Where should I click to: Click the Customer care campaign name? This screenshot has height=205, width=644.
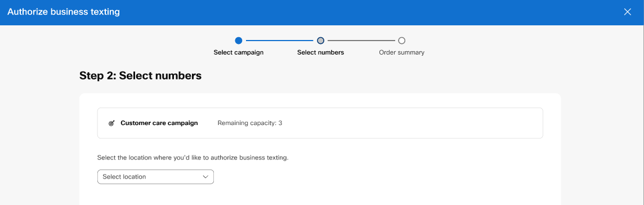[x=159, y=123]
